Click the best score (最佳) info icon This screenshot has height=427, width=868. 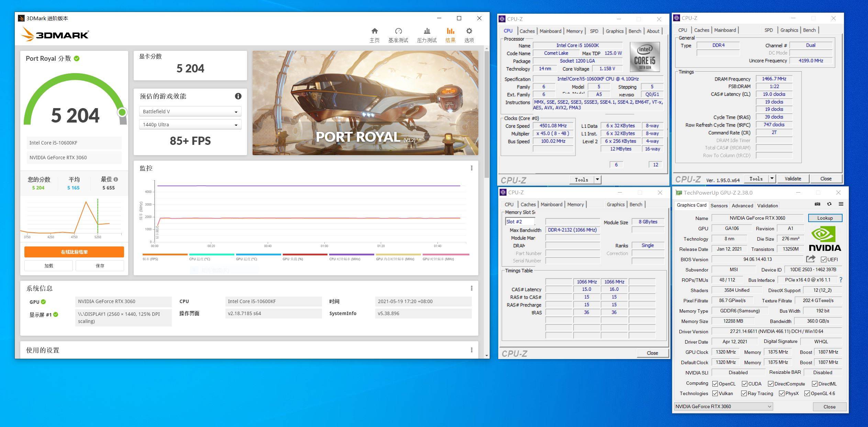116,179
